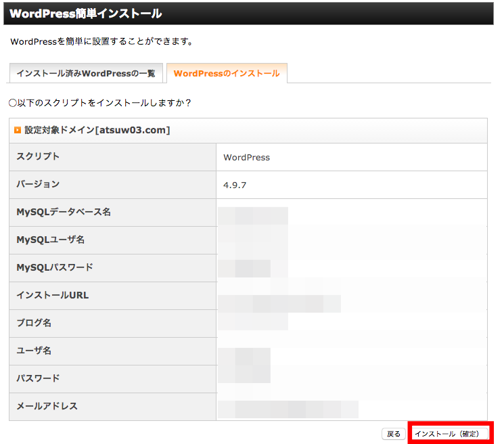504x444 pixels.
Task: Click the インストールURL label
Action: (52, 295)
